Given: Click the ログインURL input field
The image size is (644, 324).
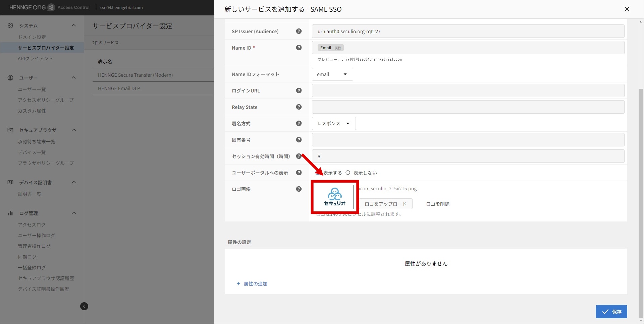Looking at the screenshot, I should click(x=468, y=90).
